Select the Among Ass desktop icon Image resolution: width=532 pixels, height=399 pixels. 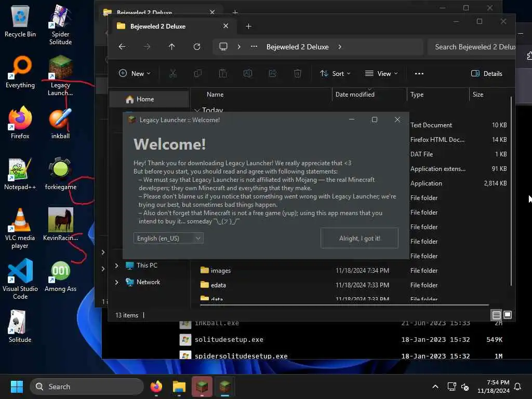60,275
